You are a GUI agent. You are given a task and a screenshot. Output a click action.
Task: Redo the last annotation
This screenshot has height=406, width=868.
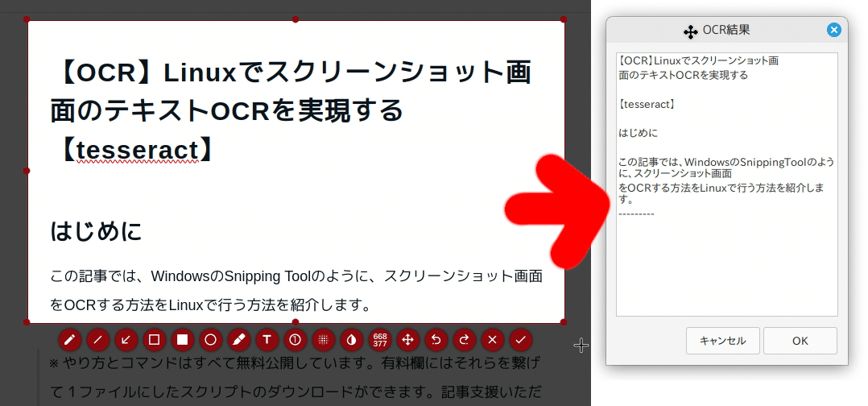465,340
